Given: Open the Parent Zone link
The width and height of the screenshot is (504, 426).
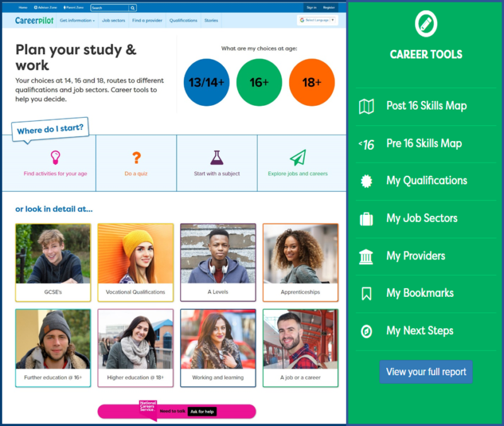Looking at the screenshot, I should click(73, 8).
